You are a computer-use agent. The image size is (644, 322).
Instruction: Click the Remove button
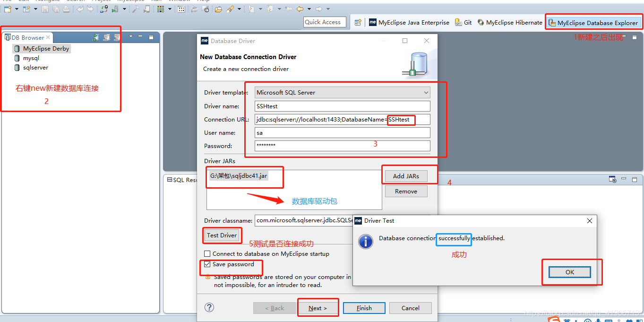coord(406,191)
